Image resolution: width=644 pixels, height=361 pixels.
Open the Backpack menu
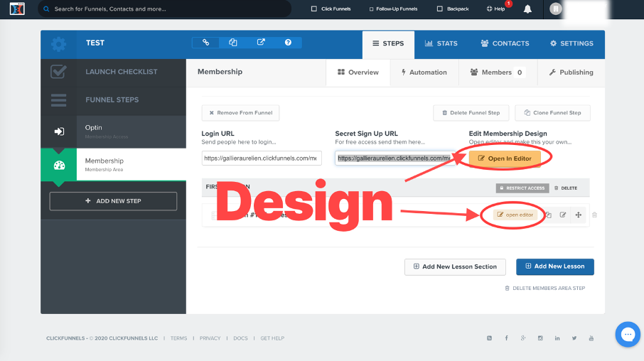(453, 9)
